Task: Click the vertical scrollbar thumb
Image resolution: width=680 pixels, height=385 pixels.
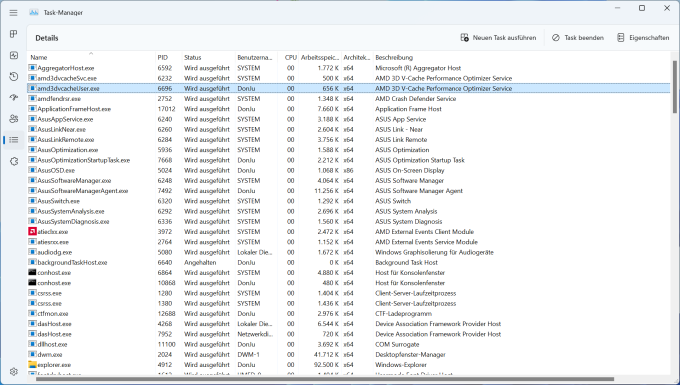Action: coord(674,87)
